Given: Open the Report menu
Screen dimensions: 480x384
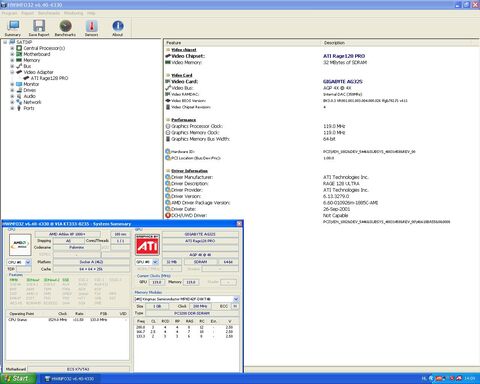Looking at the screenshot, I should click(x=27, y=13).
